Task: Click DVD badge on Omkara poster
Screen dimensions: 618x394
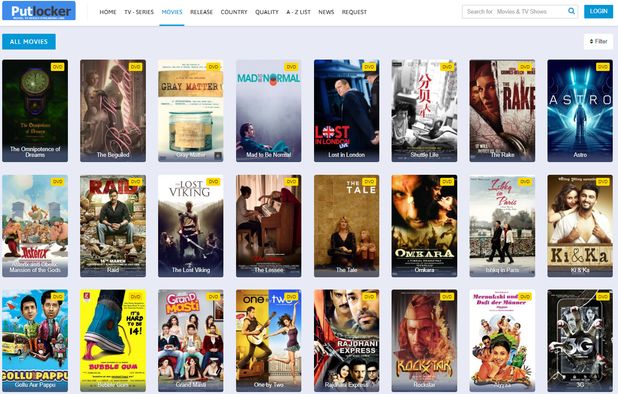Action: [x=447, y=182]
